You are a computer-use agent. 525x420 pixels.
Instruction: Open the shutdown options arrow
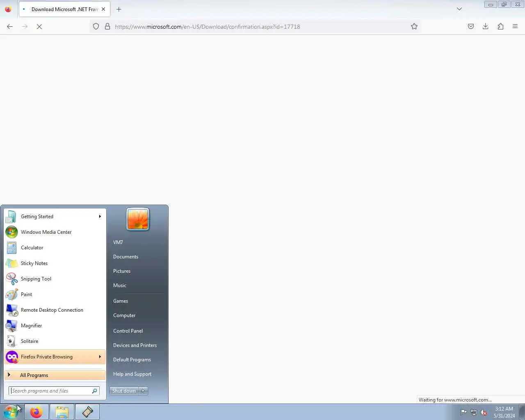point(143,391)
